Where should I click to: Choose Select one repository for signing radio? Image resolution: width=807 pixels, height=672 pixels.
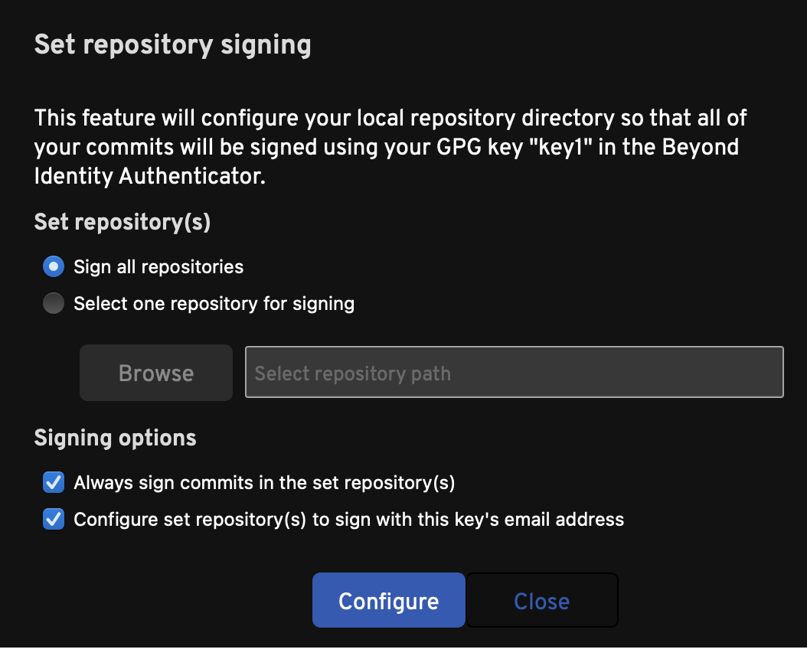click(x=54, y=304)
